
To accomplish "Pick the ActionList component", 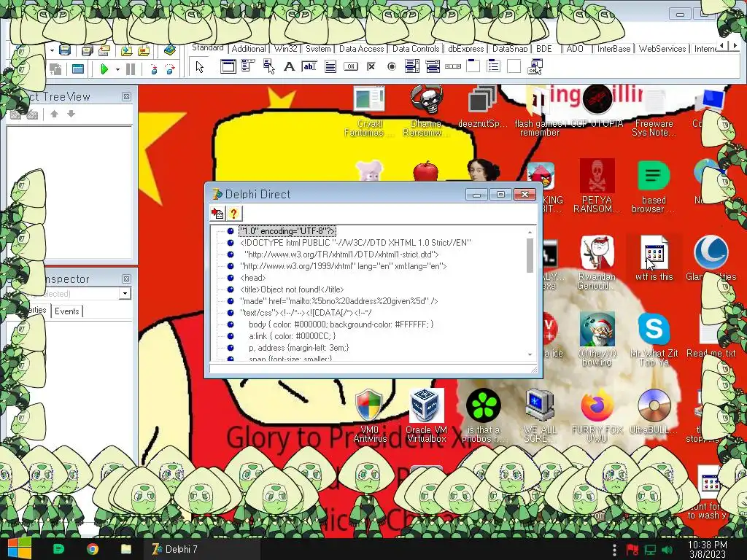I will [x=535, y=66].
